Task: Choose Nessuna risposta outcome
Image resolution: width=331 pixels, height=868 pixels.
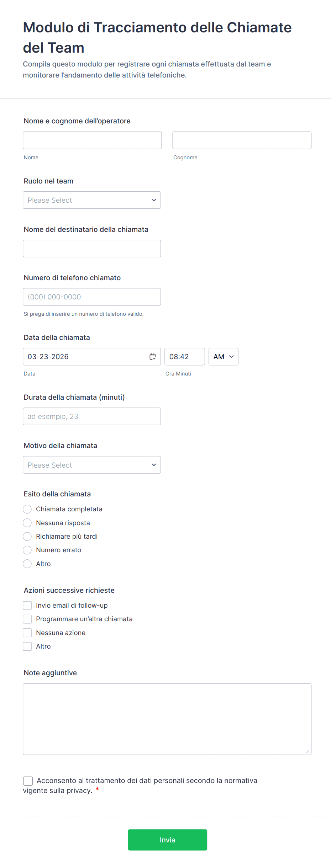Action: [27, 523]
